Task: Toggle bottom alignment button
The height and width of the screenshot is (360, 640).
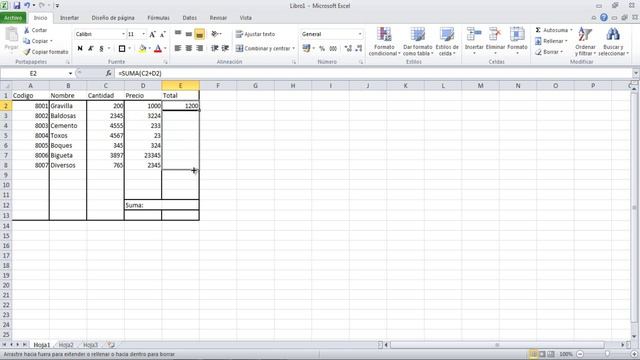Action: [199, 34]
